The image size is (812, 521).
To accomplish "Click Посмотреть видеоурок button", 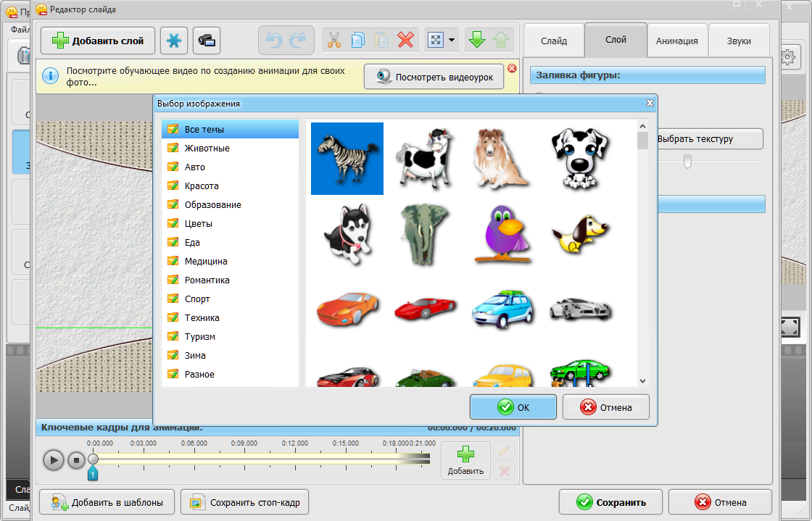I will tap(434, 77).
